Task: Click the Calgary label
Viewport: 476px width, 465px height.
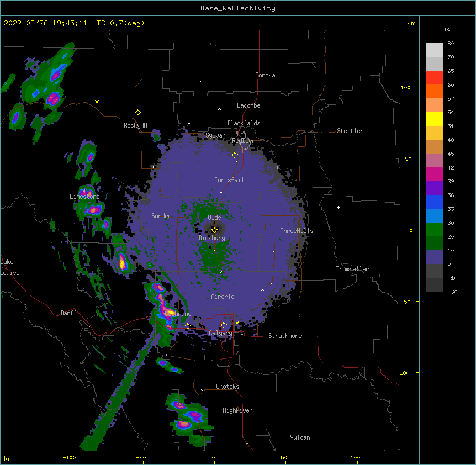Action: (x=220, y=333)
